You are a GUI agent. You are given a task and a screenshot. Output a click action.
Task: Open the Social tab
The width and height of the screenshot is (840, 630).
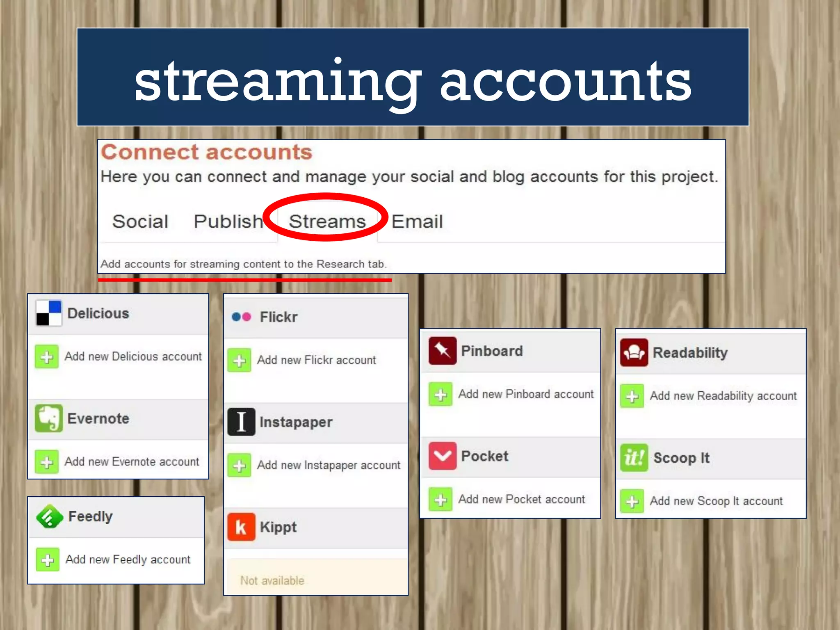tap(140, 221)
